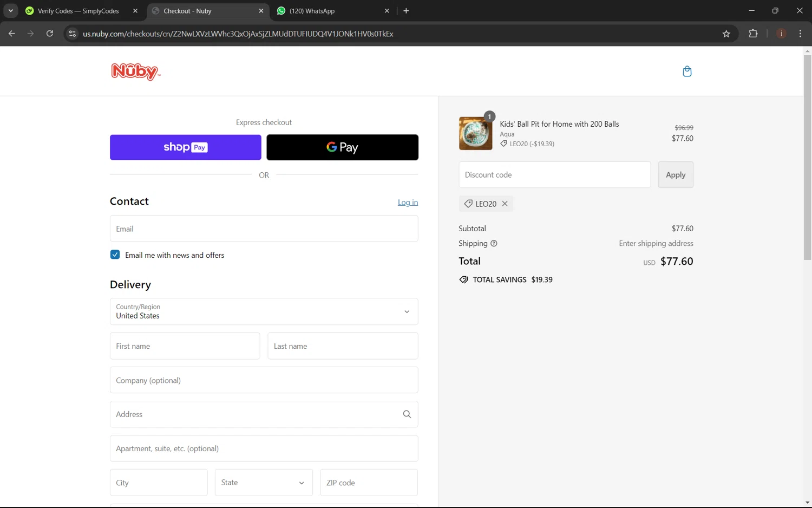This screenshot has width=812, height=508.
Task: Open the Chrome profile avatar
Action: (781, 34)
